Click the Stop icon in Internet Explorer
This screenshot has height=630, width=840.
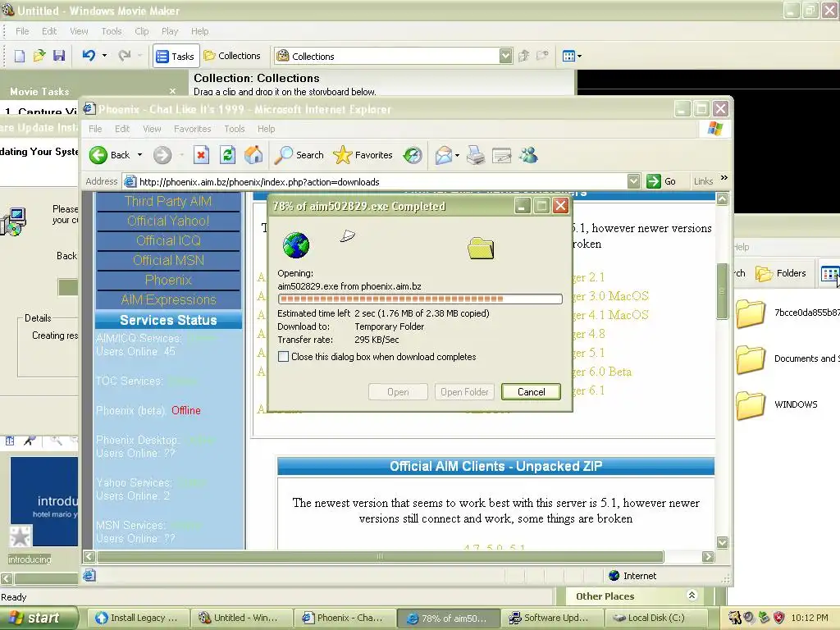coord(201,155)
